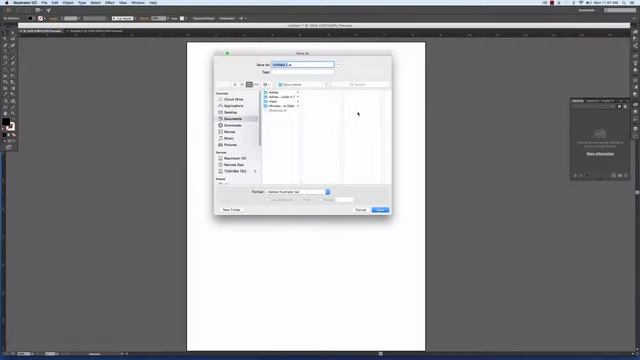Switch Save dialog to column view
The width and height of the screenshot is (640, 360).
click(x=249, y=84)
